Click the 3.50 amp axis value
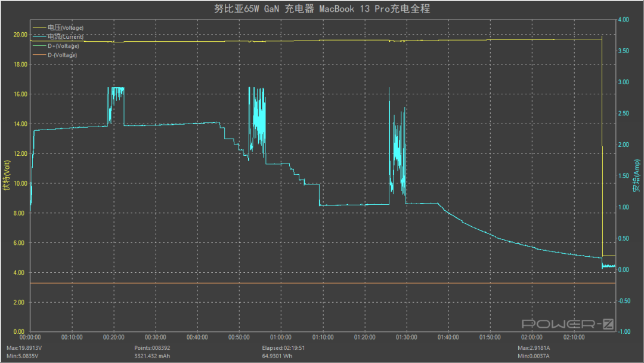 click(x=624, y=51)
